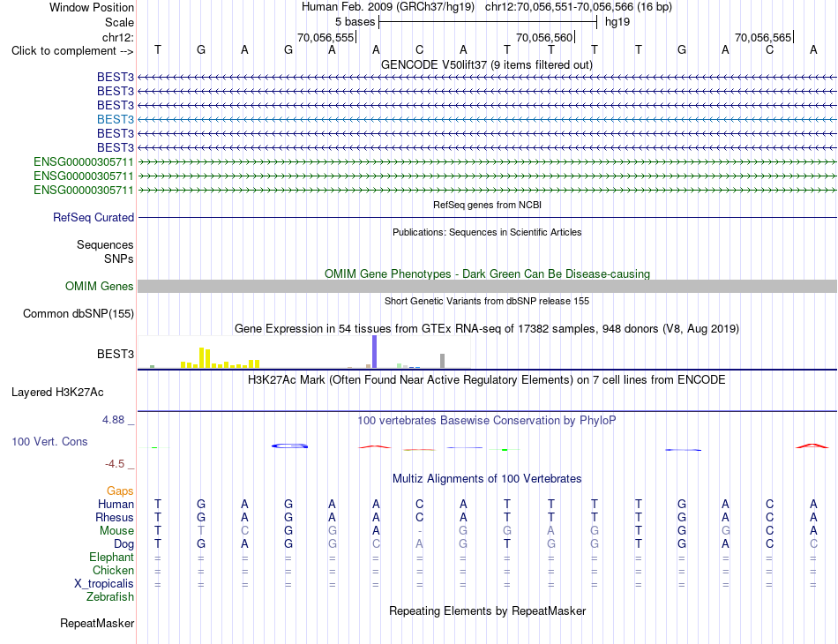Open Multiz Alignments of 100 Vertebrates title
838x644 pixels.
[487, 478]
